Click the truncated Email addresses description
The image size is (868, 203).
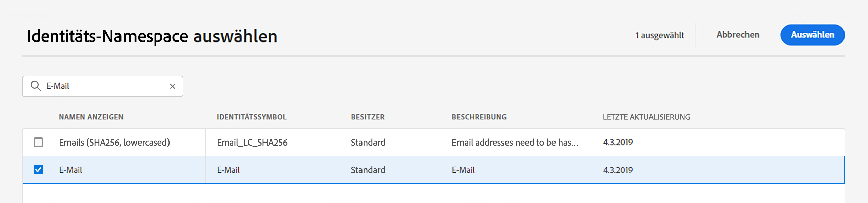click(x=515, y=142)
